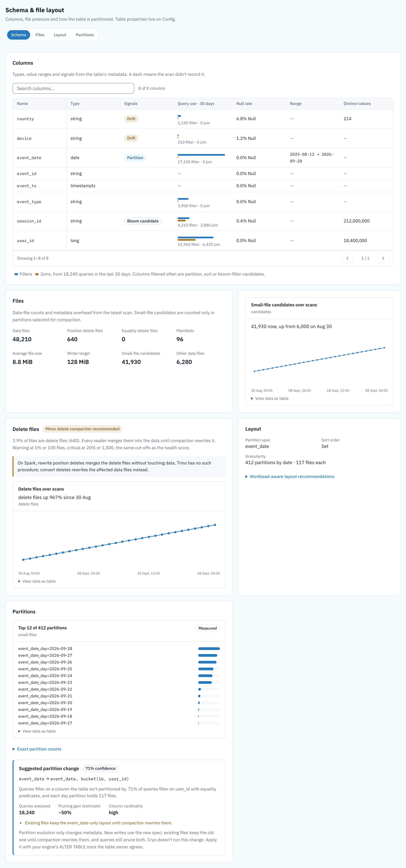Viewport: 406px width, 868px height.
Task: Click the event_date_day=2026-09-28 partition bar
Action: 209,649
